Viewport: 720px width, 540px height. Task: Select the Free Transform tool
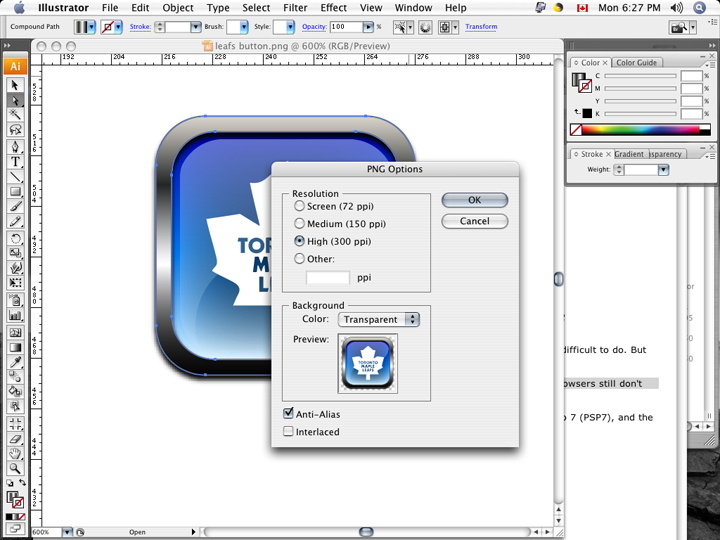[15, 283]
